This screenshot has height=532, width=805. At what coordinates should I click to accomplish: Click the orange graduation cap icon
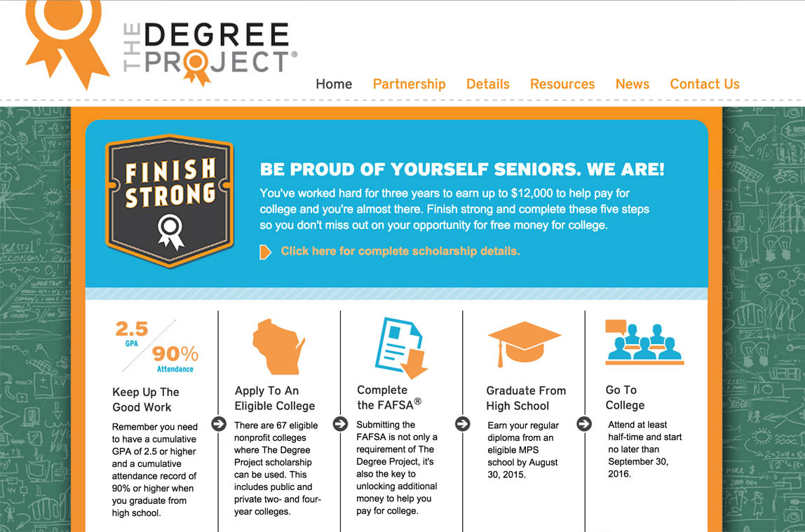point(525,343)
